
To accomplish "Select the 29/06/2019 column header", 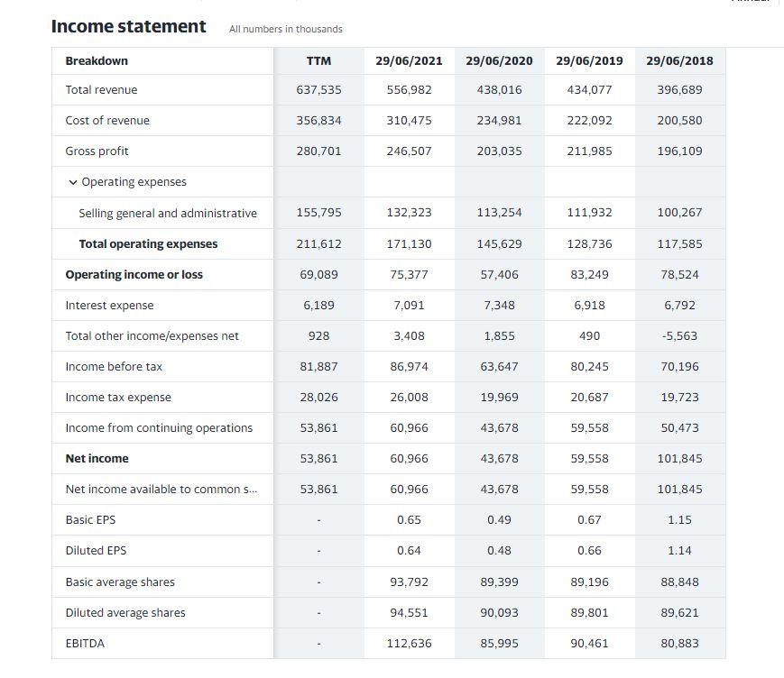I will click(x=589, y=60).
